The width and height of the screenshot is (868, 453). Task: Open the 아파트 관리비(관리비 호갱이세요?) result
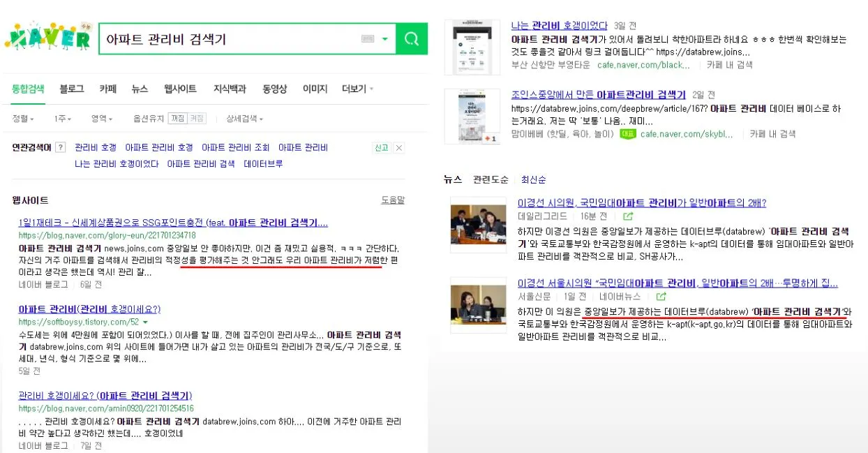pyautogui.click(x=89, y=309)
